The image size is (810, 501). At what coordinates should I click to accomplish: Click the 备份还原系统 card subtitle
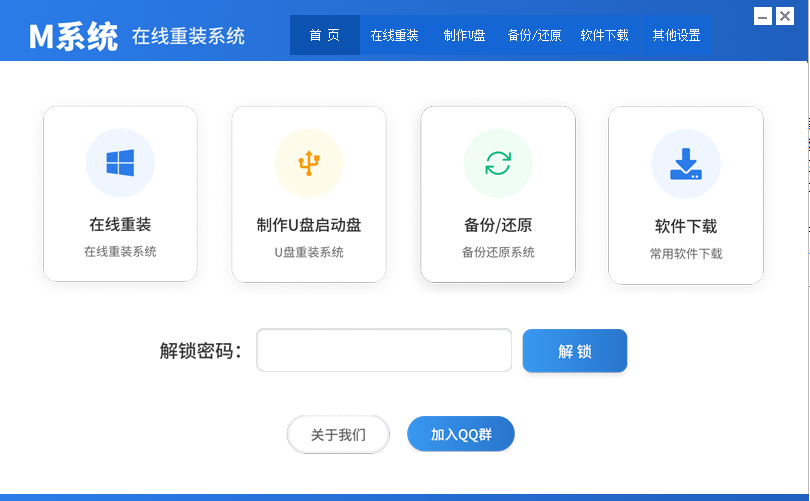[498, 252]
